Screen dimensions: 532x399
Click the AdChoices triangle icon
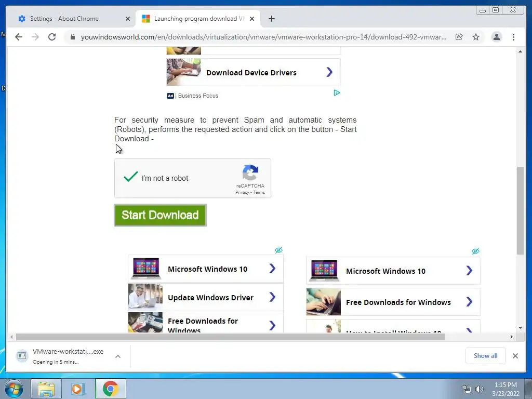(337, 92)
